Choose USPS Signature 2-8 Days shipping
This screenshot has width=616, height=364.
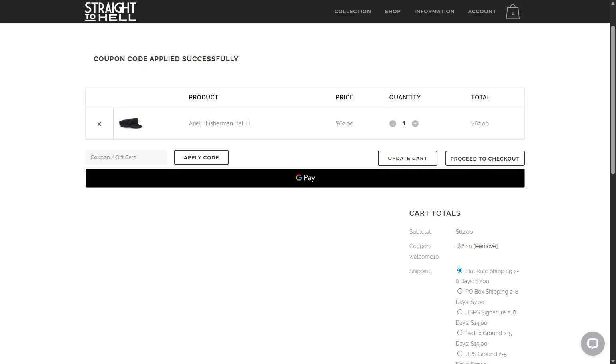click(460, 312)
